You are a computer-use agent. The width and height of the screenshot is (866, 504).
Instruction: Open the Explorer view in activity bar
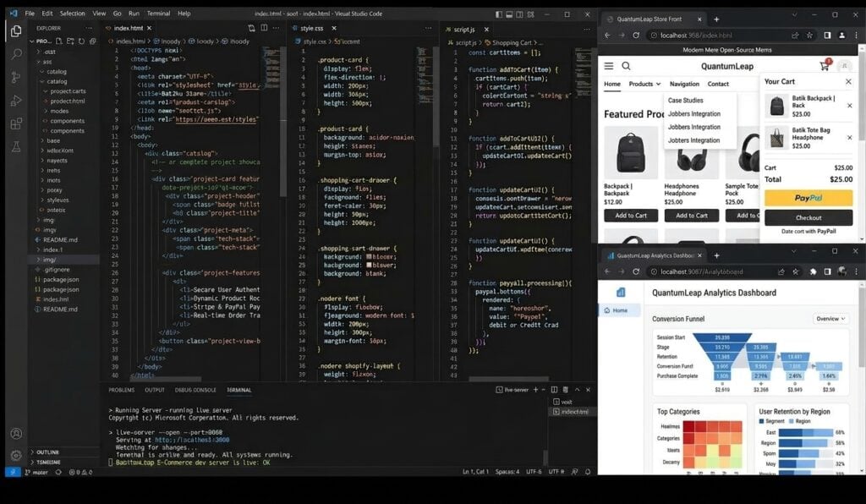point(16,31)
